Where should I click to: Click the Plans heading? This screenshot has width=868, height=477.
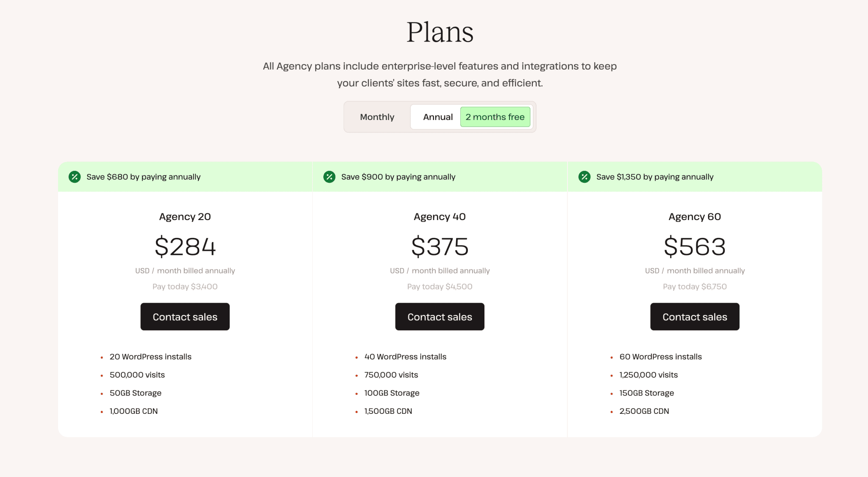click(x=440, y=32)
